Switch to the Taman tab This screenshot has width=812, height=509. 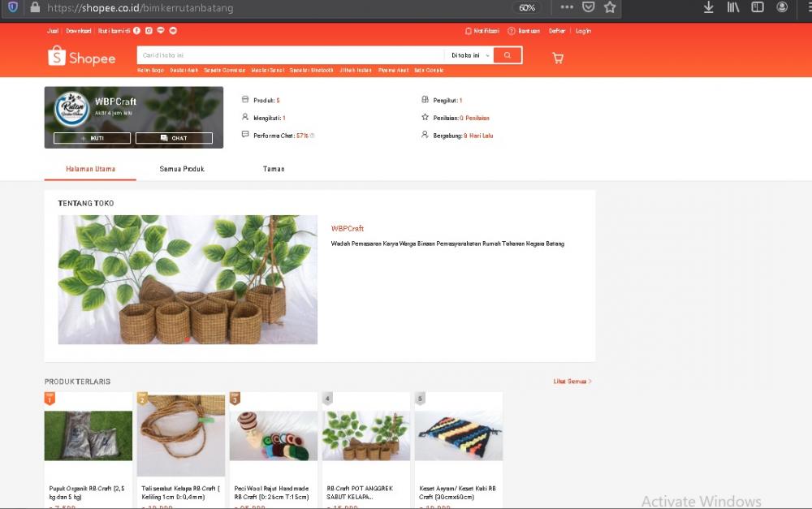tap(274, 169)
